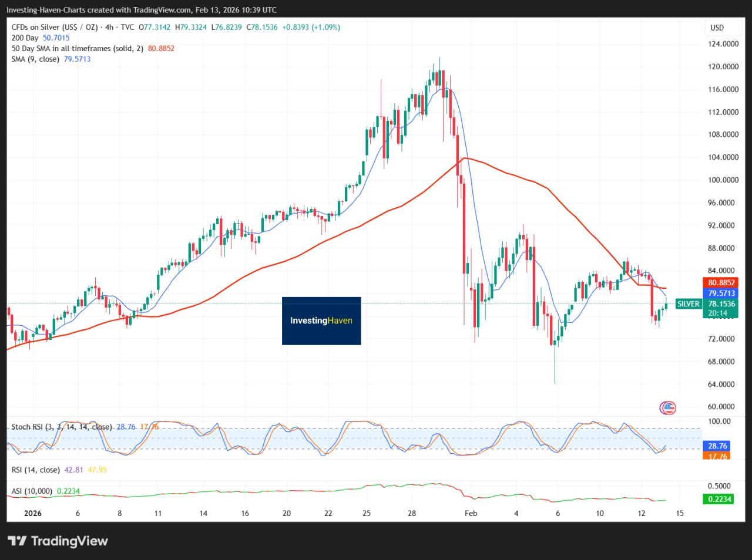Hide the 50 Day SMA indicator
The width and height of the screenshot is (752, 560).
(76, 48)
